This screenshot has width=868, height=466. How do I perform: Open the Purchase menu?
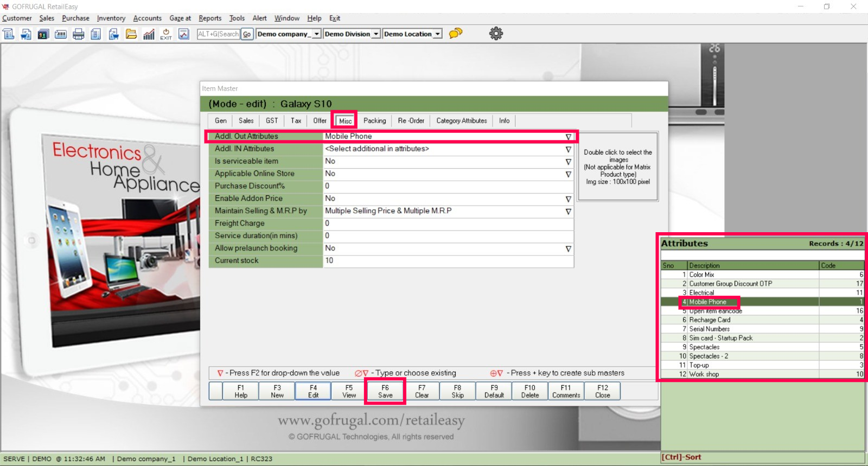click(75, 18)
